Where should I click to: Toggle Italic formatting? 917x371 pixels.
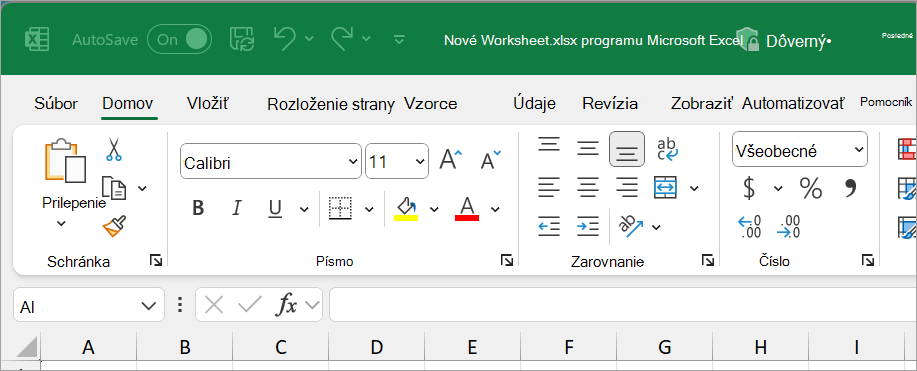[x=237, y=208]
